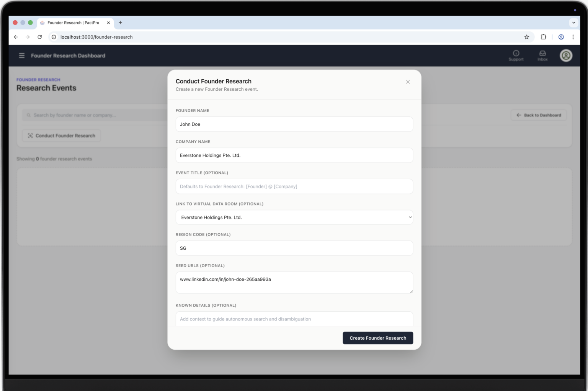Image resolution: width=588 pixels, height=391 pixels.
Task: Open the hamburger navigation menu
Action: click(x=22, y=56)
